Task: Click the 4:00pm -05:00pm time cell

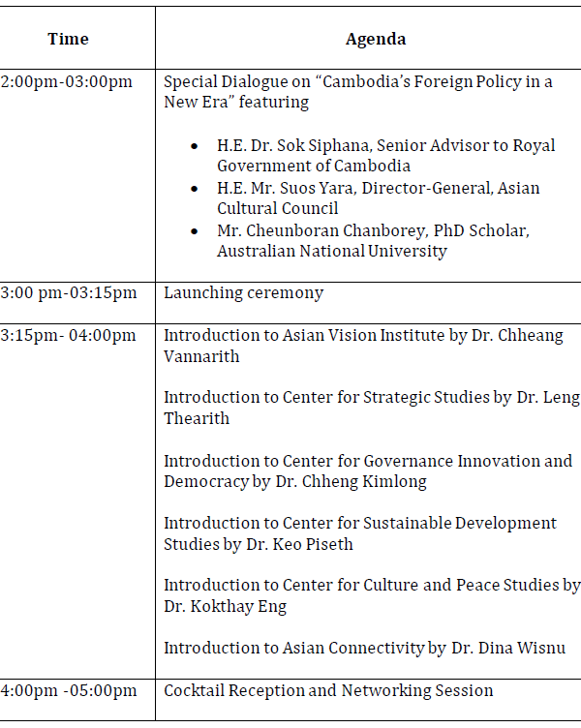Action: 70,690
